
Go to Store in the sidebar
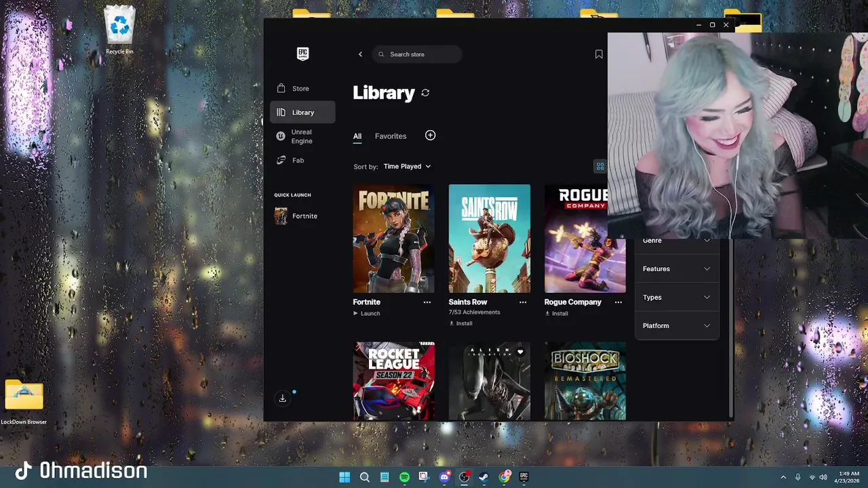[302, 89]
